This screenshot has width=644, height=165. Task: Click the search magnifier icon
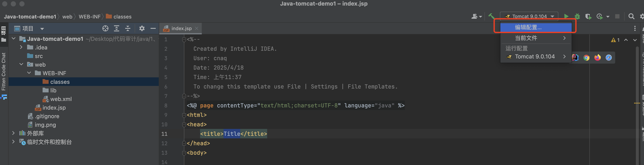pyautogui.click(x=631, y=17)
